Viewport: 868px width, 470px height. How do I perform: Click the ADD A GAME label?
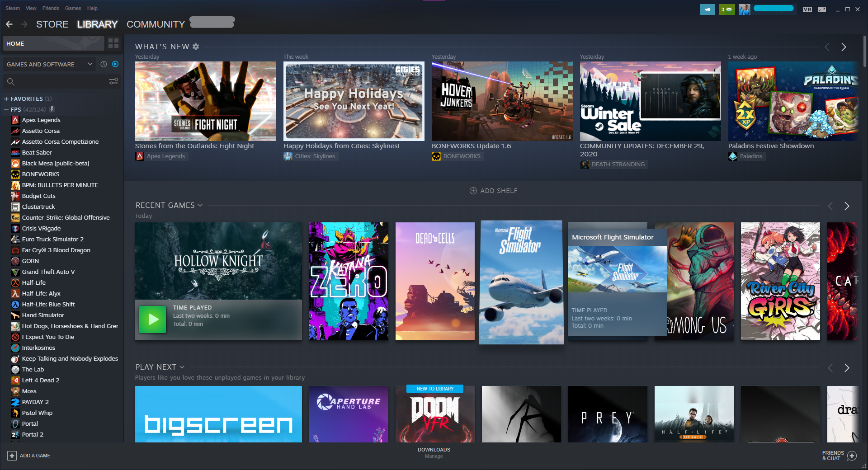point(35,456)
